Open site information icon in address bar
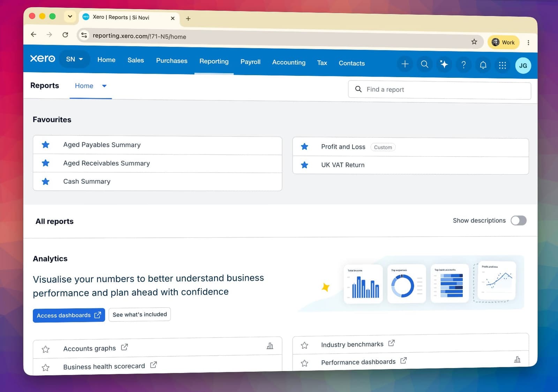558x392 pixels. [x=84, y=35]
